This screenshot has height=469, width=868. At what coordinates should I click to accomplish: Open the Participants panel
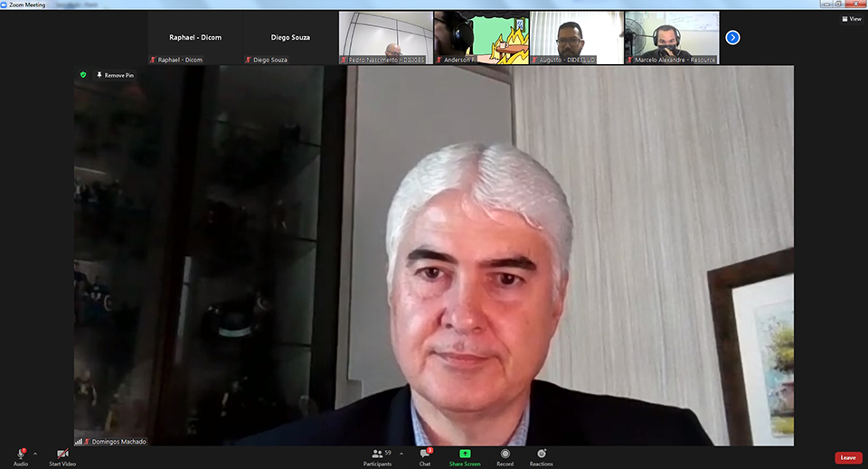pos(377,454)
